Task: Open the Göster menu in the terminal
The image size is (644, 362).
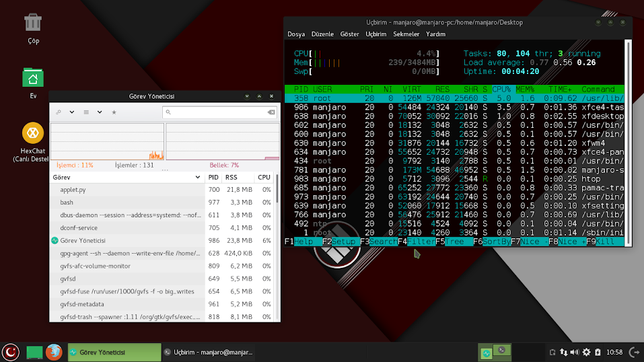Action: [x=349, y=34]
